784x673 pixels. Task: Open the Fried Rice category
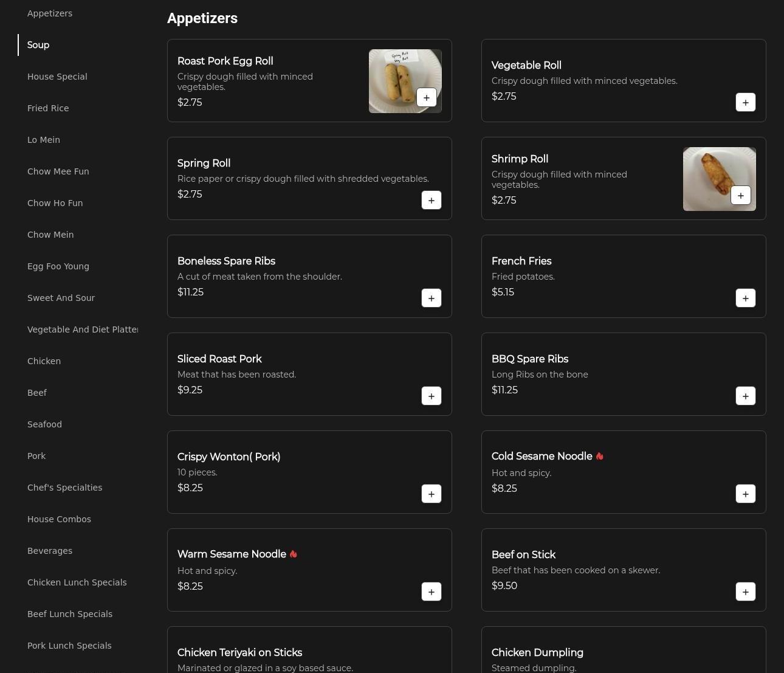point(48,108)
